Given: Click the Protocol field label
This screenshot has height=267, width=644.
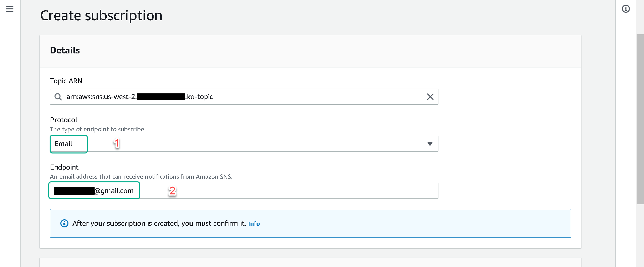Looking at the screenshot, I should 63,120.
